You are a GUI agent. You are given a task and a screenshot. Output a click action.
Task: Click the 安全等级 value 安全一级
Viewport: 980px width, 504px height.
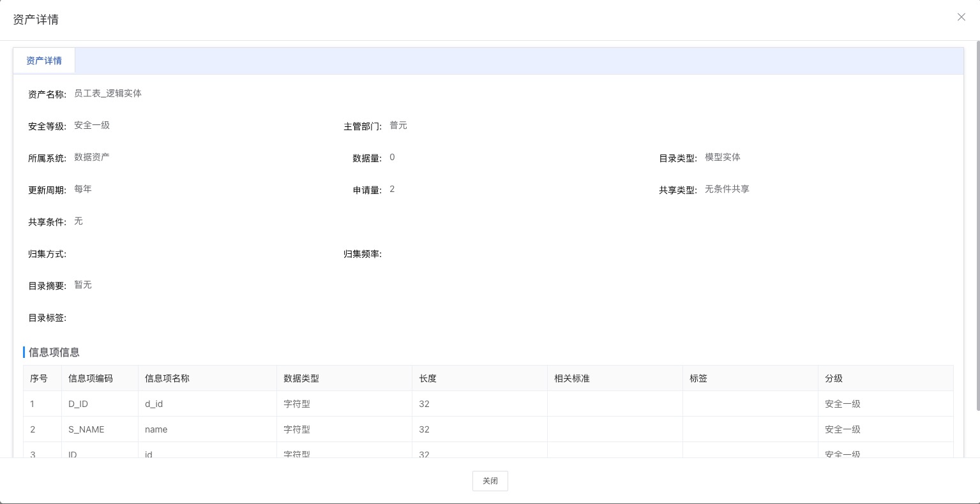tap(92, 125)
